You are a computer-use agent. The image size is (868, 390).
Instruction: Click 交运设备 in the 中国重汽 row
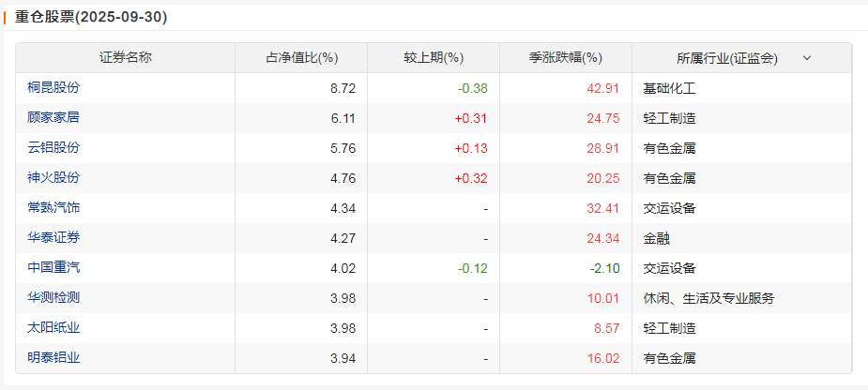(669, 268)
